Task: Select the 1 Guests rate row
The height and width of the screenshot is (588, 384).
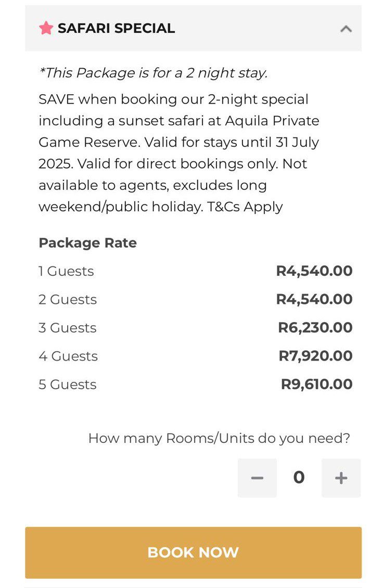Action: pyautogui.click(x=195, y=271)
